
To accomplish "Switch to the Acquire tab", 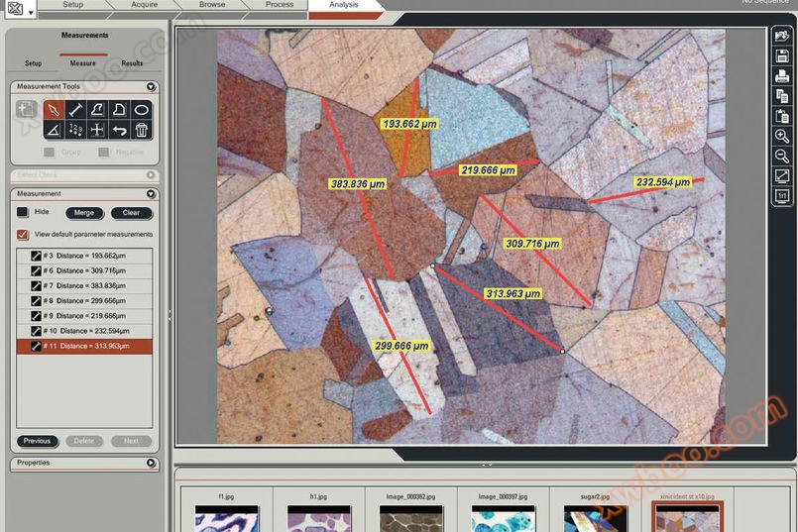I will tap(145, 5).
